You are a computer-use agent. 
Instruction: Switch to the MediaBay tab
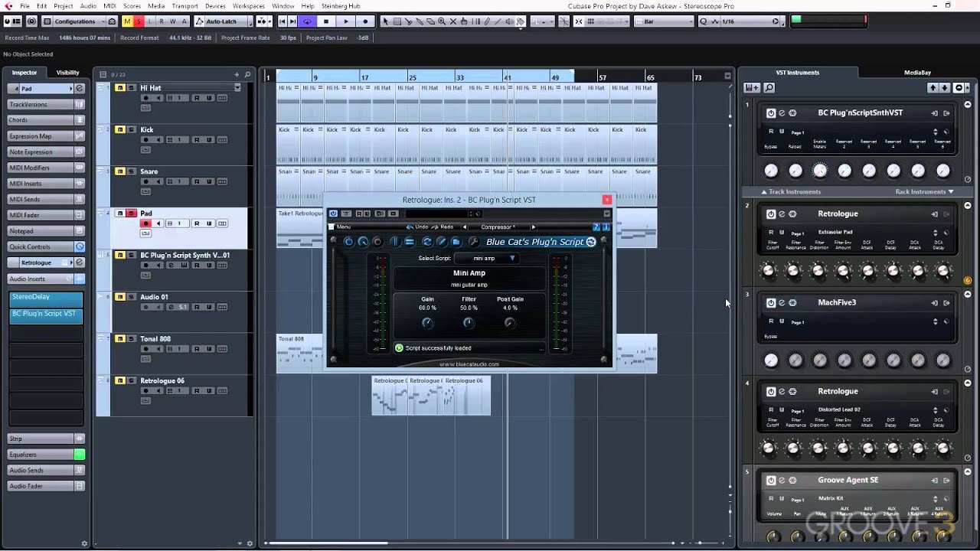coord(917,73)
